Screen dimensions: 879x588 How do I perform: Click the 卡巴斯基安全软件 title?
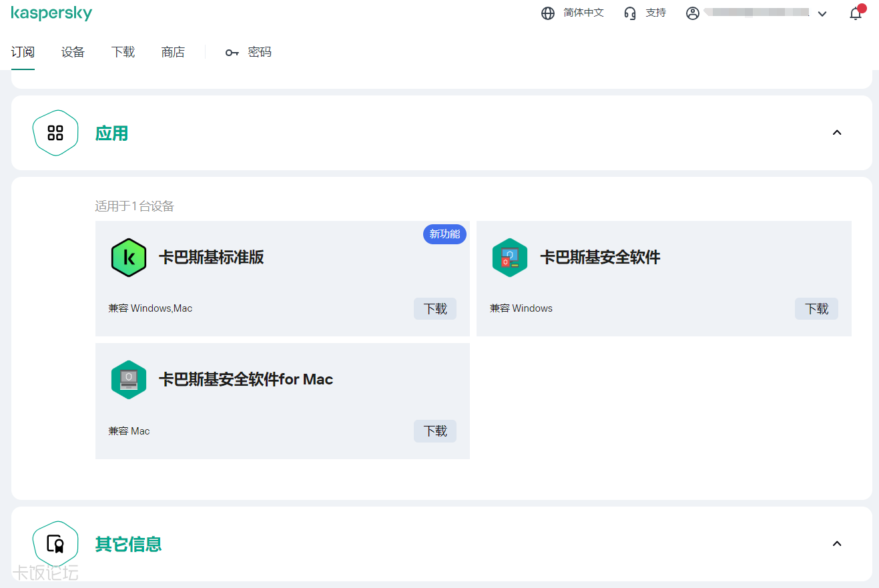pyautogui.click(x=600, y=258)
